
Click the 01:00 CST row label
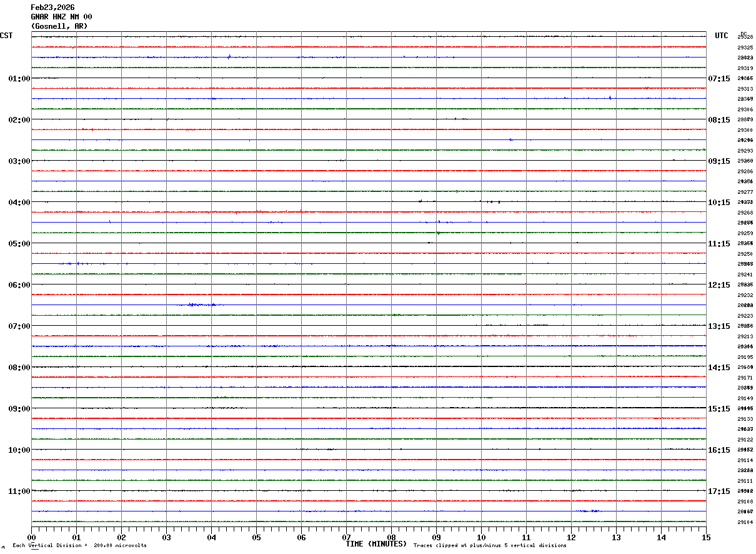[x=19, y=78]
